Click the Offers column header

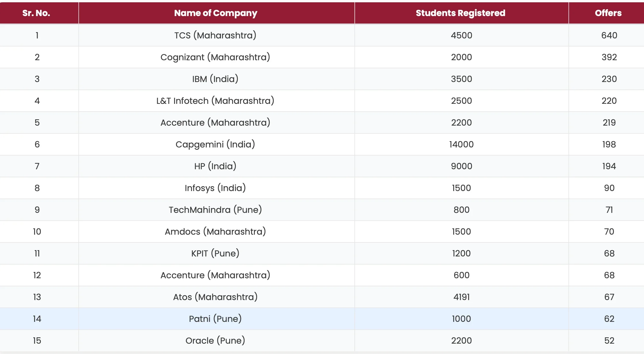click(608, 13)
